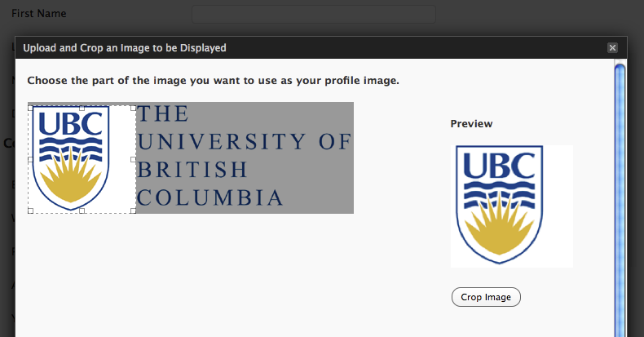The width and height of the screenshot is (644, 337).
Task: Click the bottom-middle crop selection handle
Action: tap(82, 211)
